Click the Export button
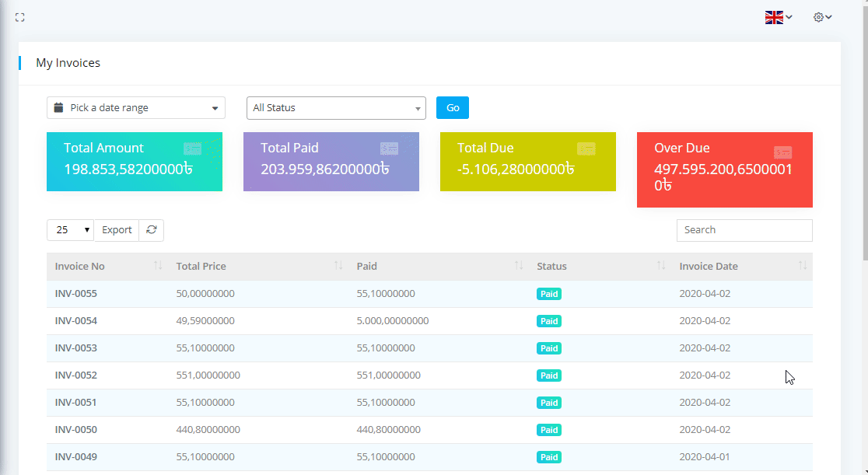This screenshot has height=475, width=868. 117,230
